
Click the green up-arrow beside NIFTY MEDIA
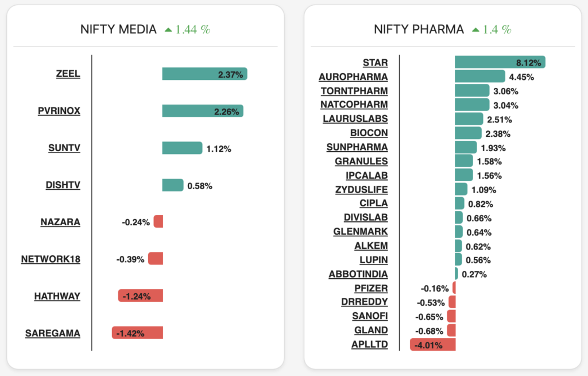point(168,29)
